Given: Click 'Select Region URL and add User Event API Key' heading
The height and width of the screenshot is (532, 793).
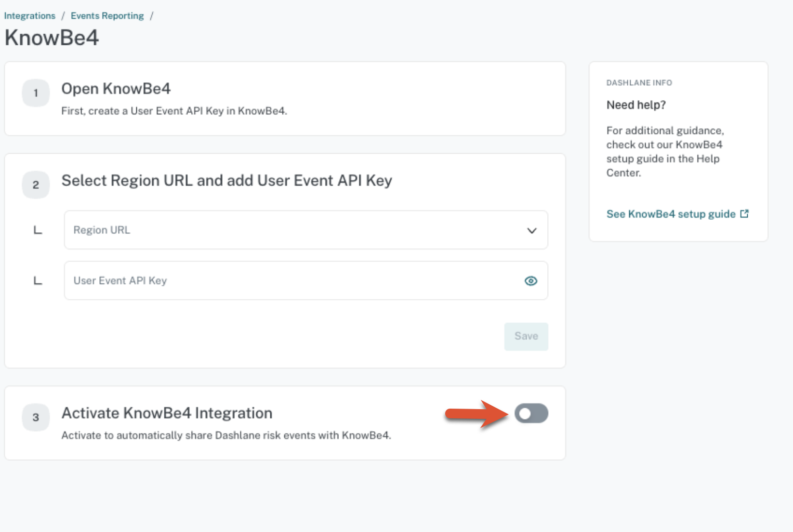Looking at the screenshot, I should 226,181.
